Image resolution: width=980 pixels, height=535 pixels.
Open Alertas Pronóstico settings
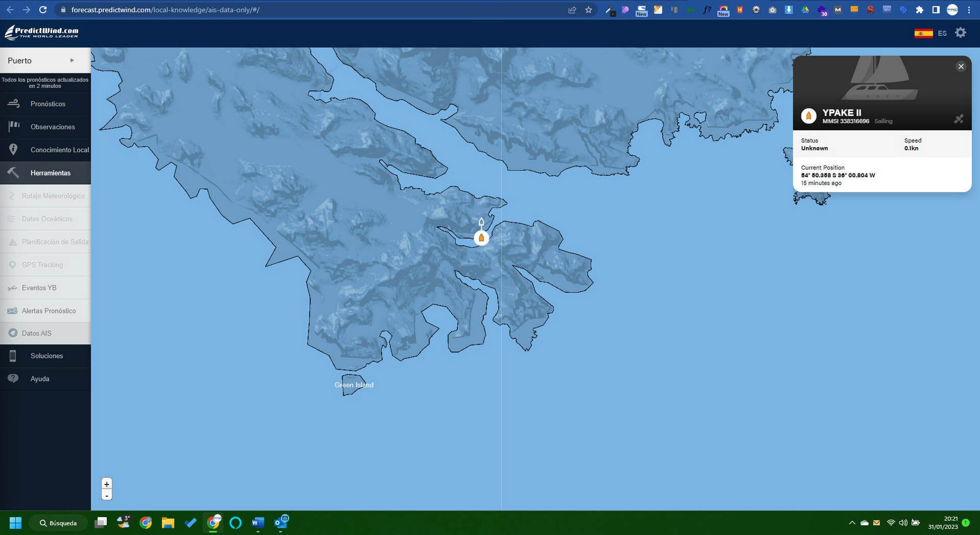(x=48, y=310)
